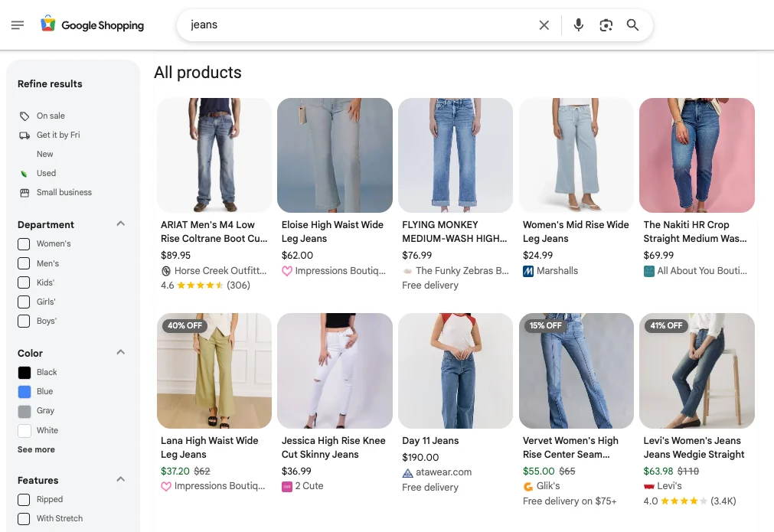
Task: Filter results by On sale
Action: pyautogui.click(x=51, y=116)
